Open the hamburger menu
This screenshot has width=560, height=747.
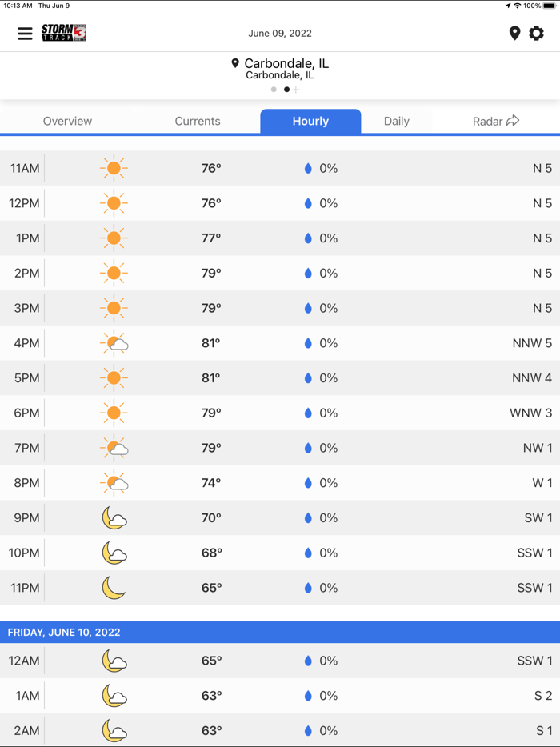26,34
